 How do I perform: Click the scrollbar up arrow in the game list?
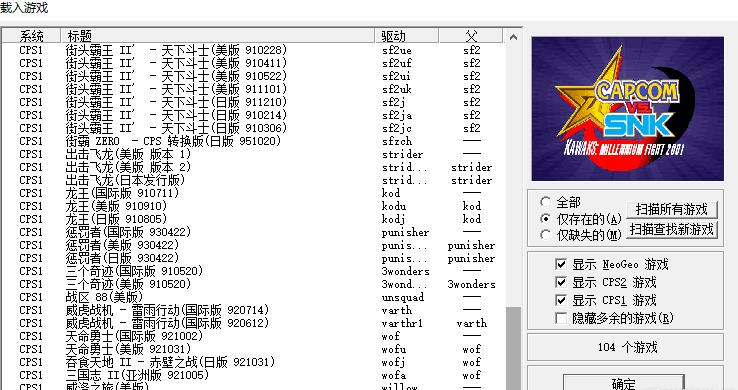point(513,36)
